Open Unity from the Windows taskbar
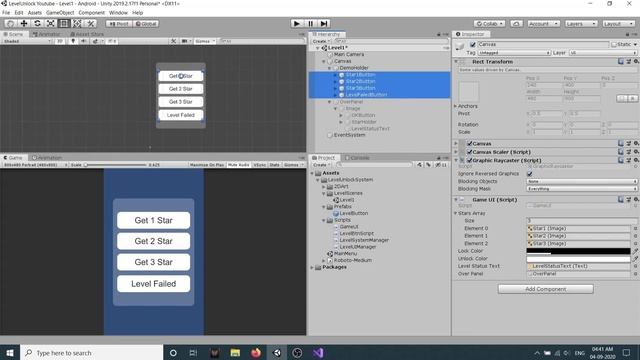640x360 pixels. click(276, 353)
